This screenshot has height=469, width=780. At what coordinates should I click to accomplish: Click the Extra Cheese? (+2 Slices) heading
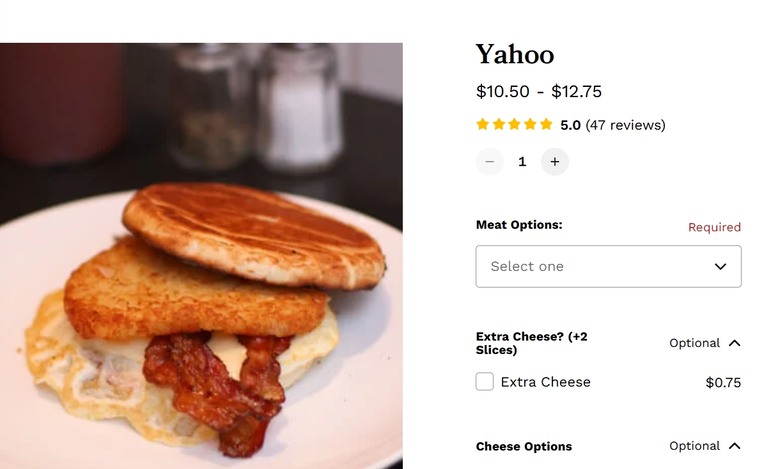(532, 343)
